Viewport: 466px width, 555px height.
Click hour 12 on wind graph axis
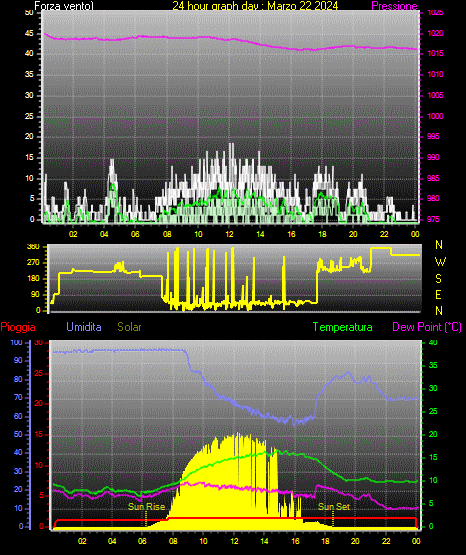pyautogui.click(x=229, y=234)
